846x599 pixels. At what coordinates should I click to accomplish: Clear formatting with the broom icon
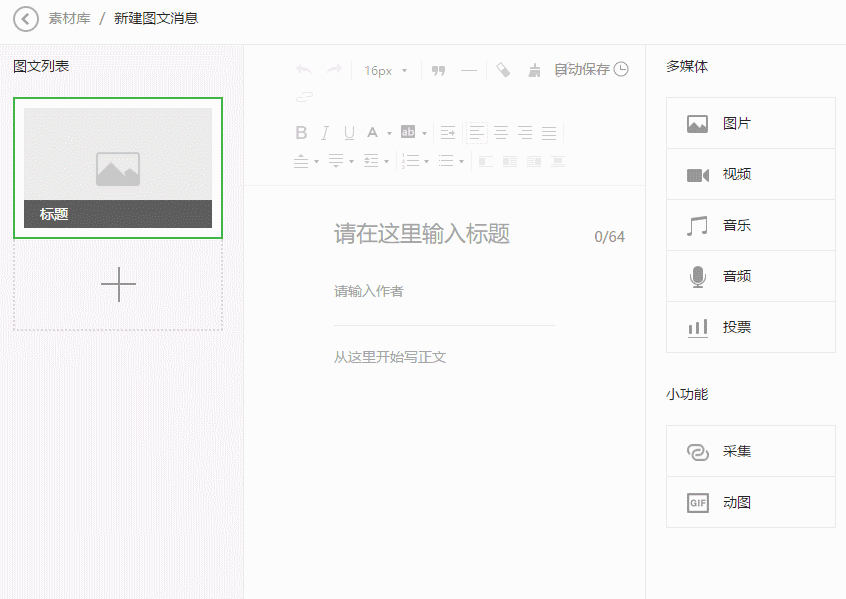pyautogui.click(x=534, y=70)
